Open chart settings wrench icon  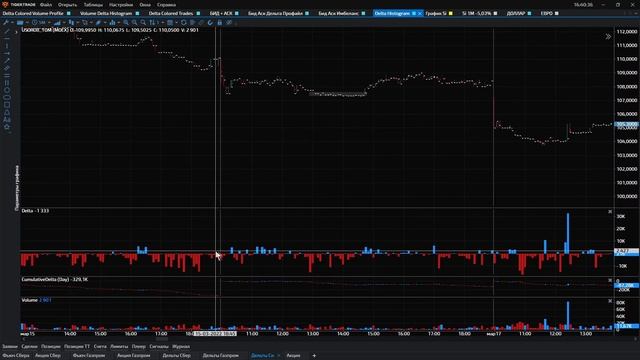tap(6, 22)
